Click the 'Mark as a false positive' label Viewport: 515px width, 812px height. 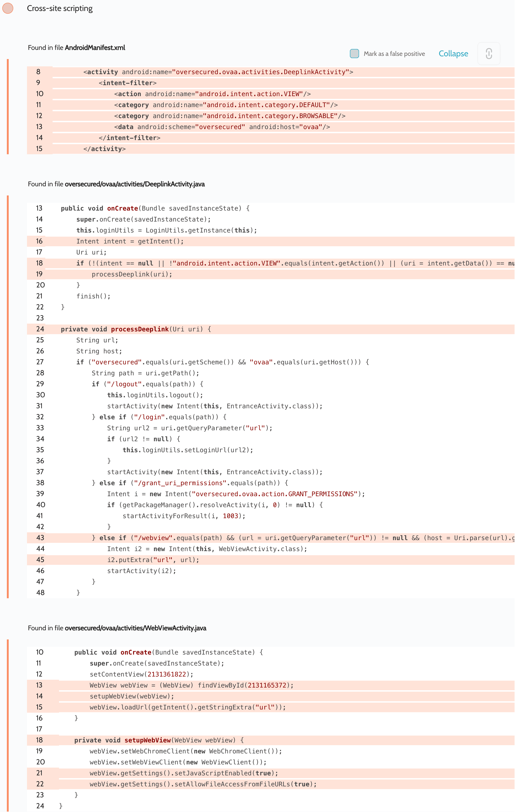394,54
